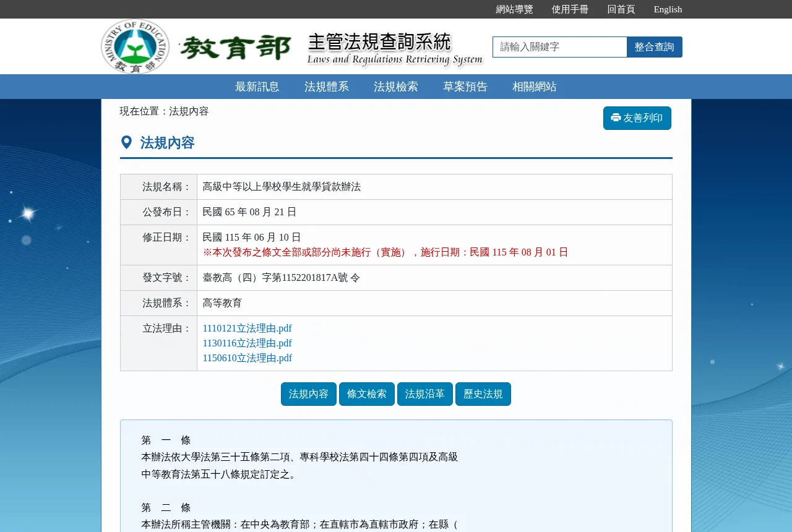Viewport: 792px width, 532px height.
Task: Select the 法規沿革 tab button
Action: (x=425, y=394)
